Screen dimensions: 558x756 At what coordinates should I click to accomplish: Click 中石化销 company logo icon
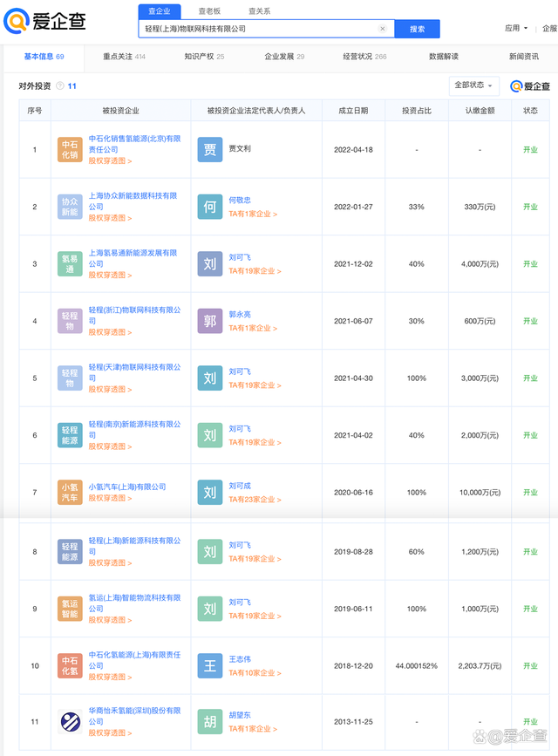pyautogui.click(x=70, y=150)
